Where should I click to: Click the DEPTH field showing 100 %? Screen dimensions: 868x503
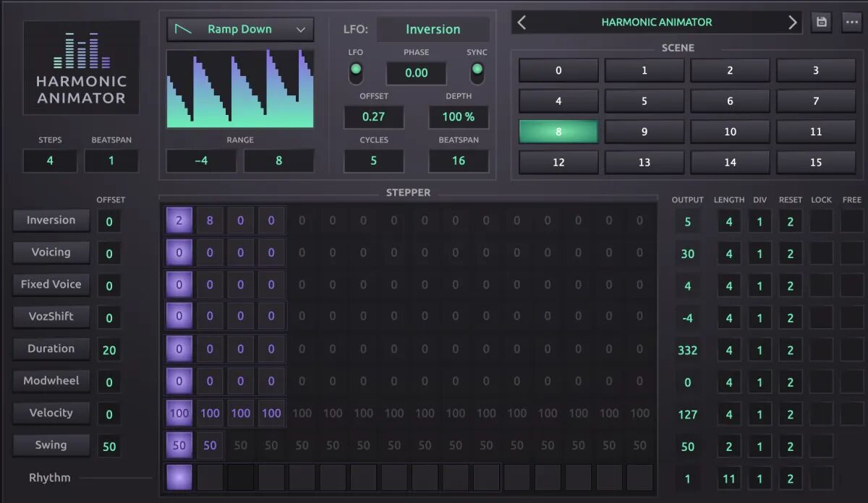point(459,116)
